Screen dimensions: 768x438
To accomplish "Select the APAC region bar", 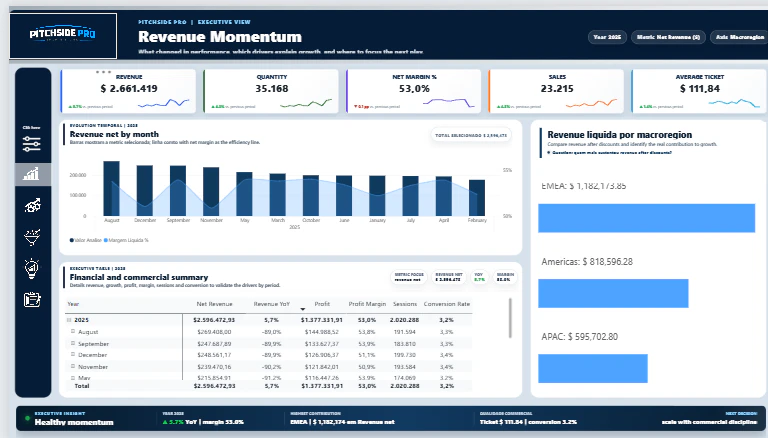I will coord(593,368).
